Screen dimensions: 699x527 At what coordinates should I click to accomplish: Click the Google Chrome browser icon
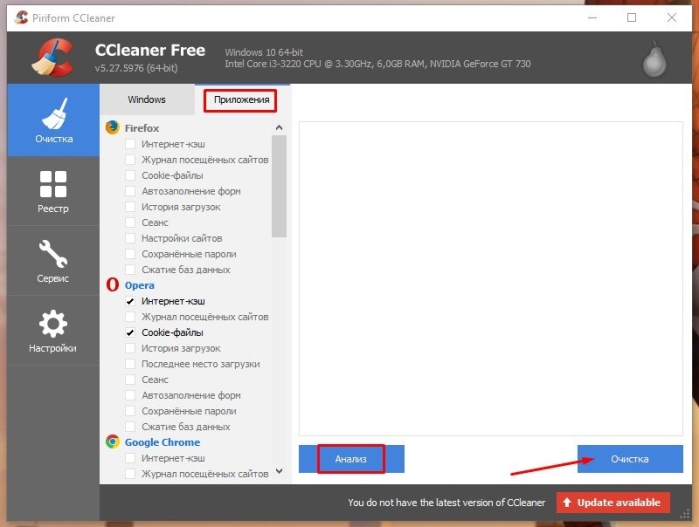tap(112, 441)
